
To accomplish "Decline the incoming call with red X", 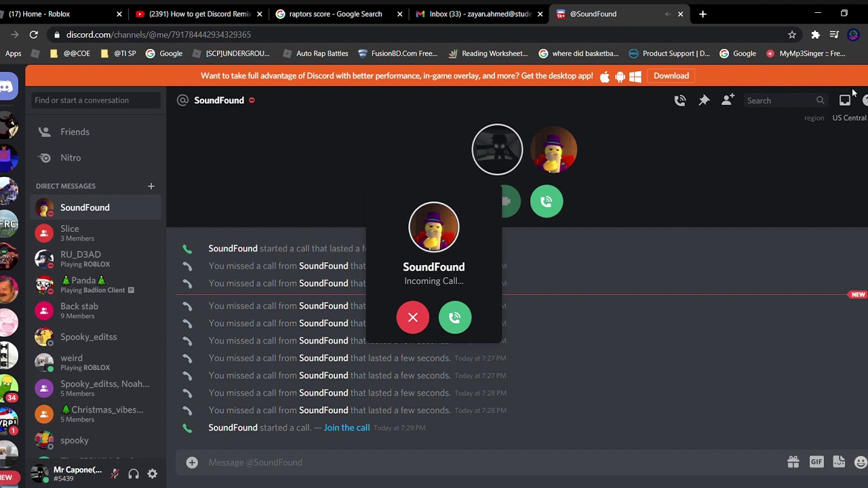I will coord(413,317).
